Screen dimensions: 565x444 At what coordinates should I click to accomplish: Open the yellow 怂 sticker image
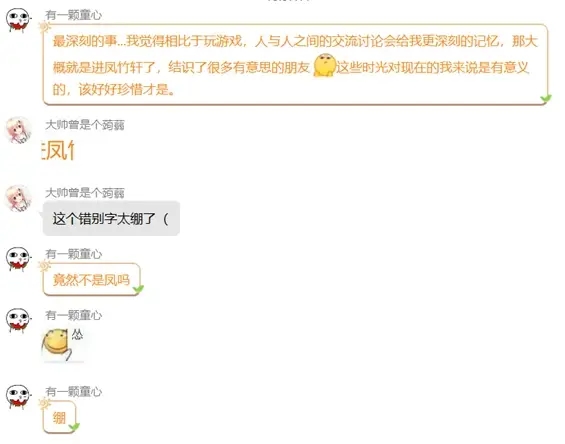(x=63, y=345)
